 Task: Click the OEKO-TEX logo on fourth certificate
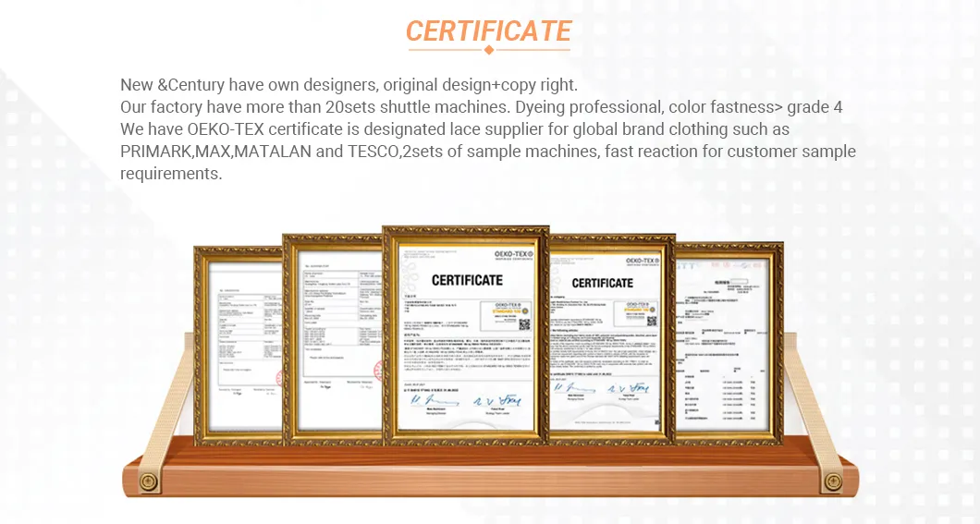pos(643,261)
